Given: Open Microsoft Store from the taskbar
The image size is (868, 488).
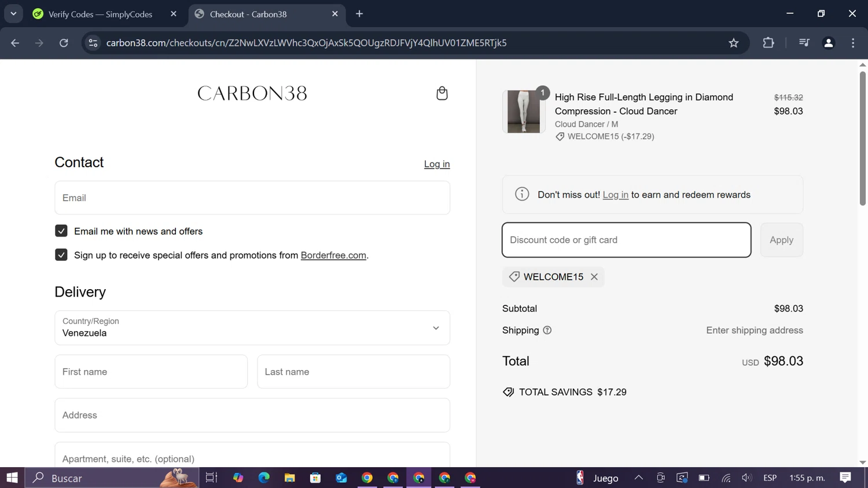Looking at the screenshot, I should point(315,478).
